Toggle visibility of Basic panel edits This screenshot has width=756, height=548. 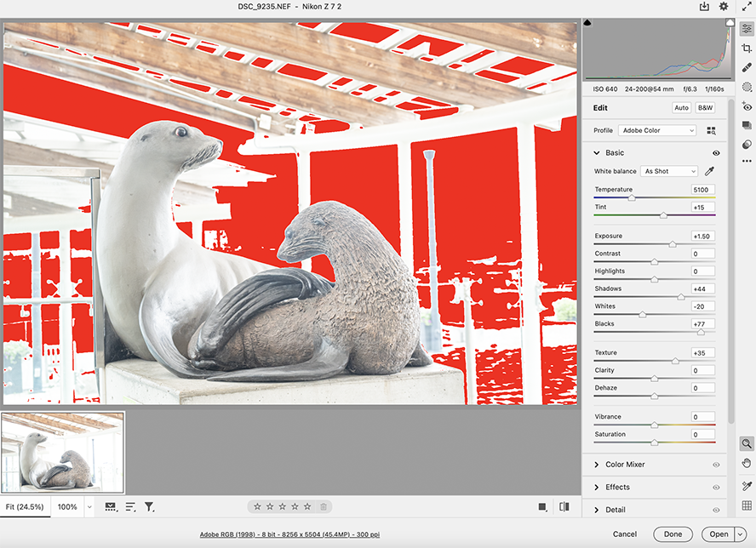pos(716,153)
